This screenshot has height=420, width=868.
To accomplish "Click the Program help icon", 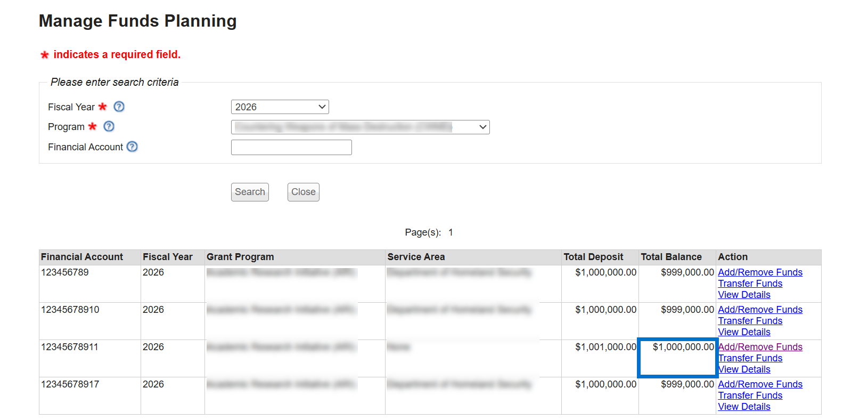I will tap(109, 126).
